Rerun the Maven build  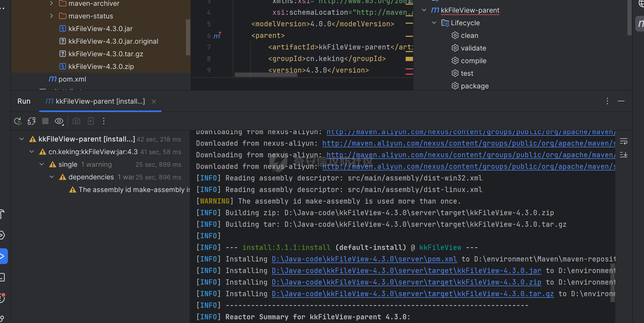[x=18, y=121]
